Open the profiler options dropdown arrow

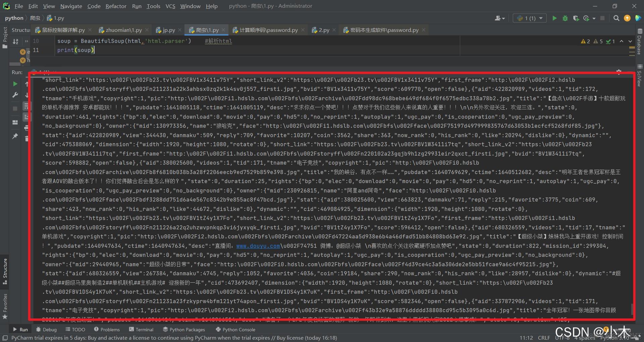(x=594, y=18)
